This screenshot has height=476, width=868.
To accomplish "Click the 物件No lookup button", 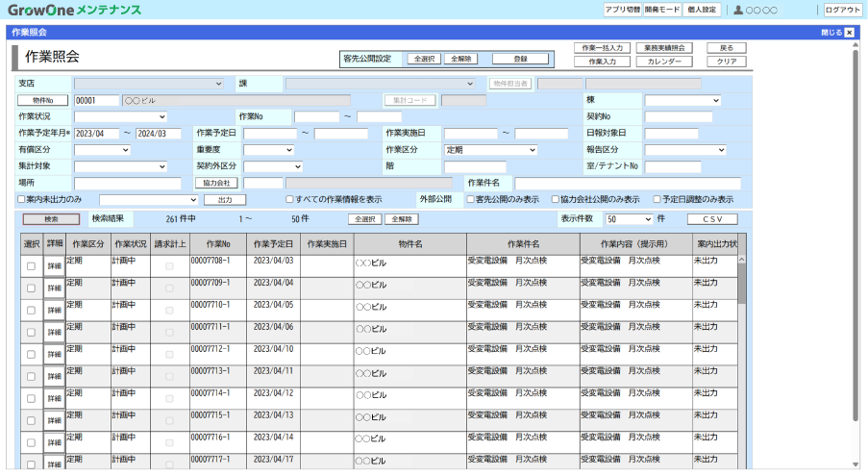I will click(x=42, y=100).
